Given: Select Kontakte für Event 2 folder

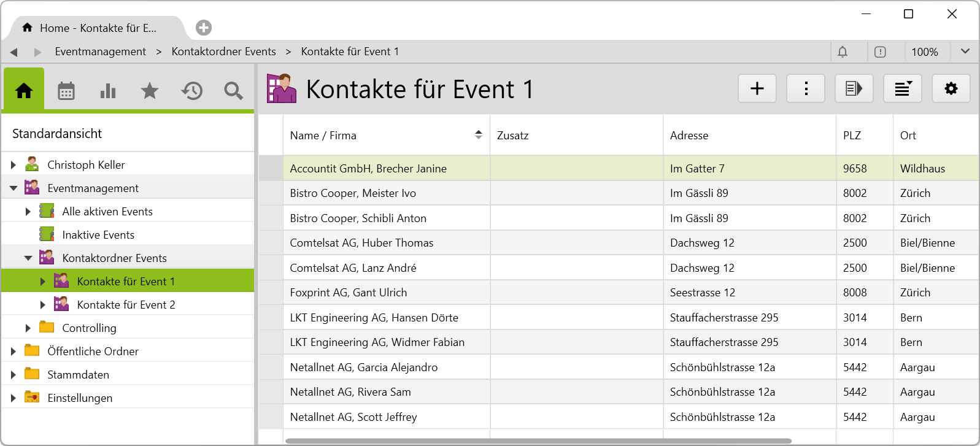Looking at the screenshot, I should pos(126,305).
